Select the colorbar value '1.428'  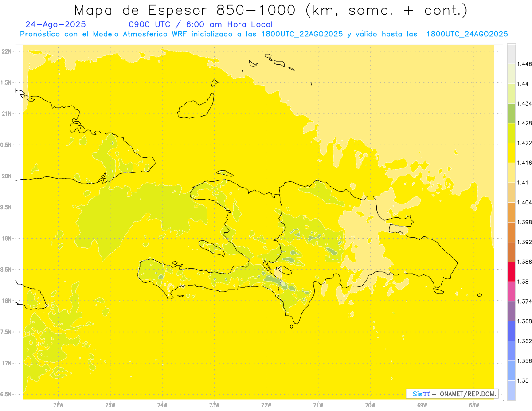[525, 123]
